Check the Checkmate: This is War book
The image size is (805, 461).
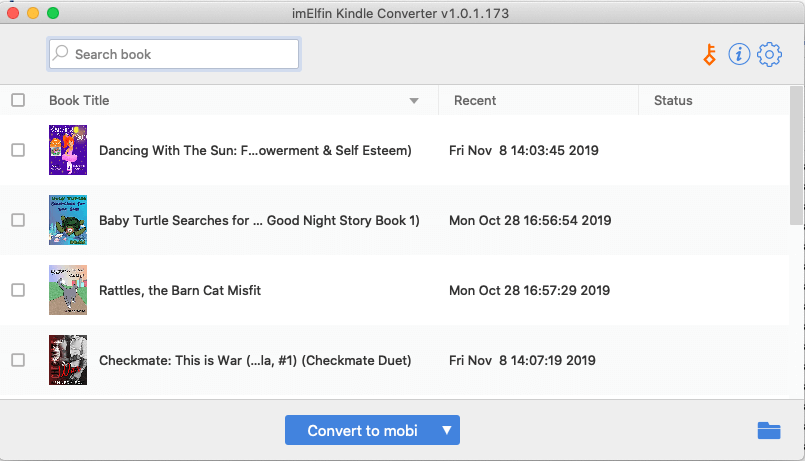pos(18,360)
